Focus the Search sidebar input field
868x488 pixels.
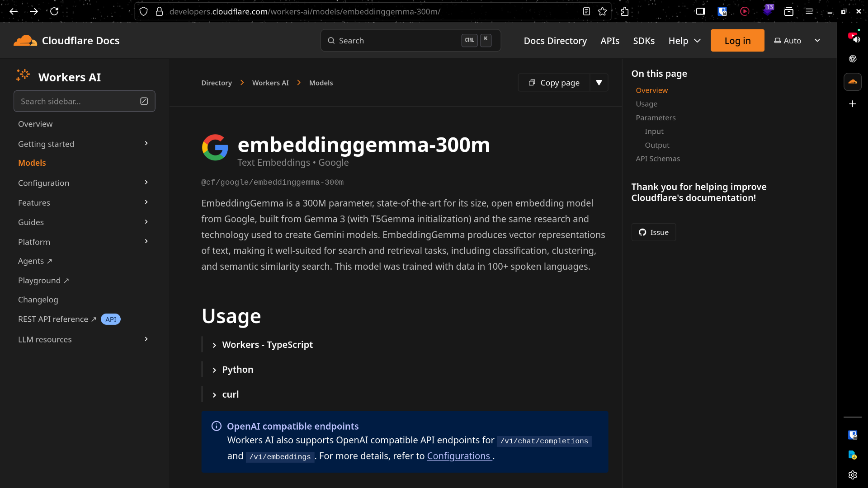click(x=77, y=102)
